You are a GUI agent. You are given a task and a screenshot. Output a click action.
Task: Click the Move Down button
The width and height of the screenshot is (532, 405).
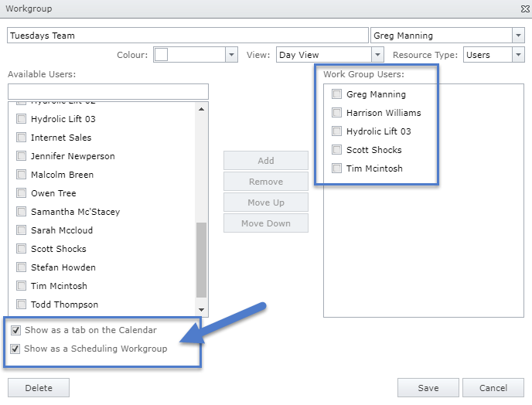tap(266, 223)
